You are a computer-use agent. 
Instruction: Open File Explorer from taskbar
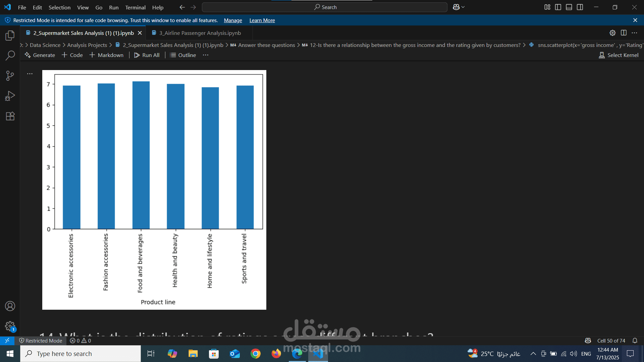193,354
